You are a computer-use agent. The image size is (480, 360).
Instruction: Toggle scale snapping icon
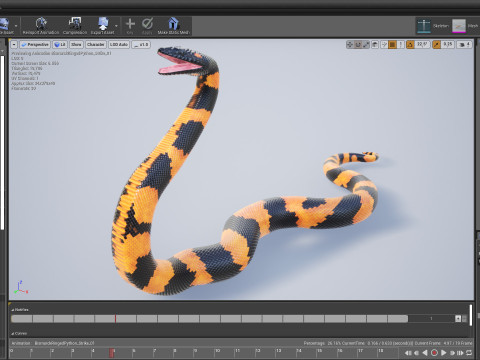coord(436,44)
